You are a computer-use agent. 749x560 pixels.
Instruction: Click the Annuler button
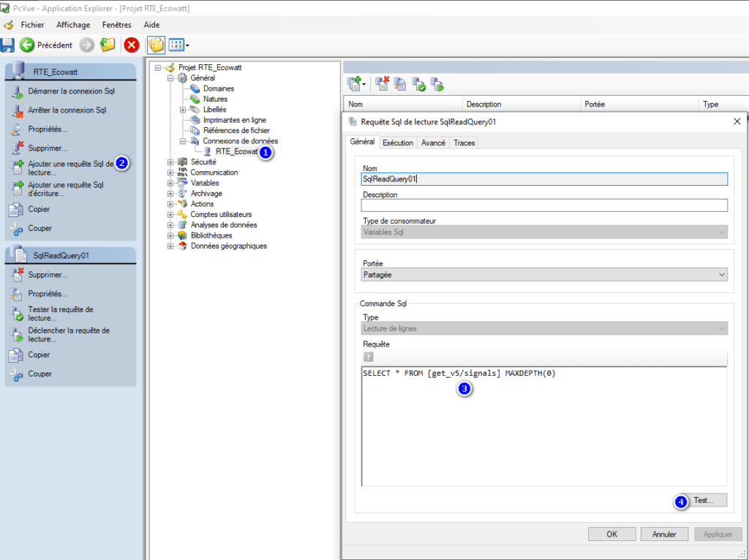pyautogui.click(x=664, y=534)
